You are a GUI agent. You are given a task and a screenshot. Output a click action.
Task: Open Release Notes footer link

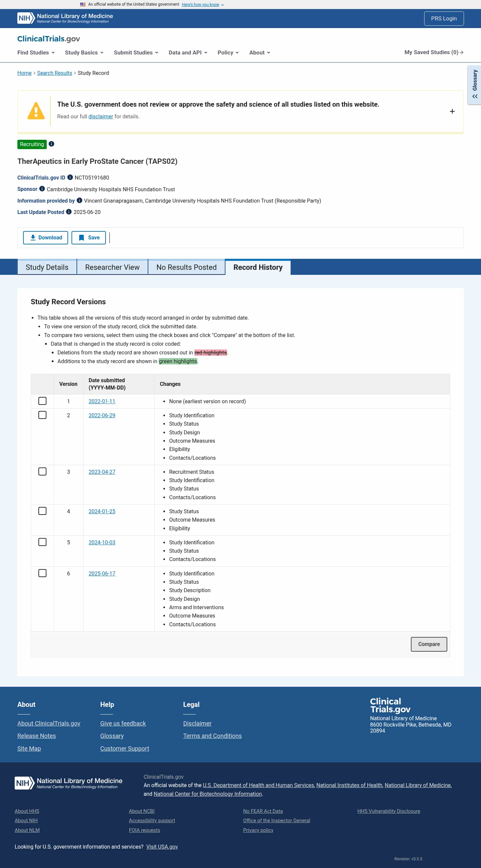36,736
